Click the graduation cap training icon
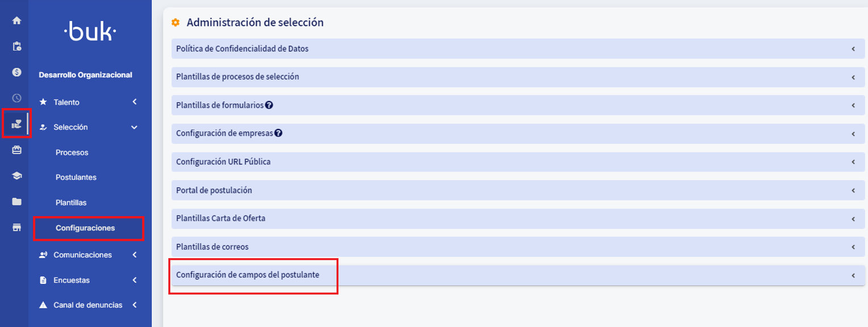Image resolution: width=868 pixels, height=327 pixels. 16,176
